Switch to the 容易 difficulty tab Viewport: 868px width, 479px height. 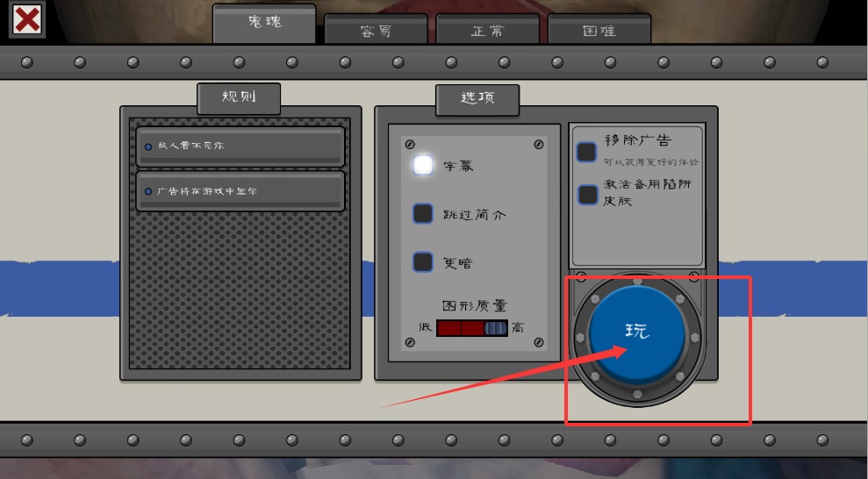click(376, 30)
